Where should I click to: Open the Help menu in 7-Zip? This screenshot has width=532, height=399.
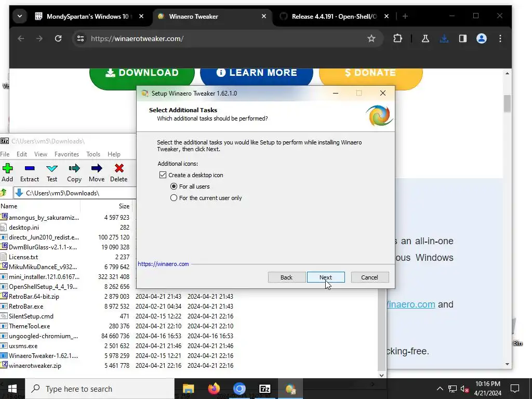114,154
